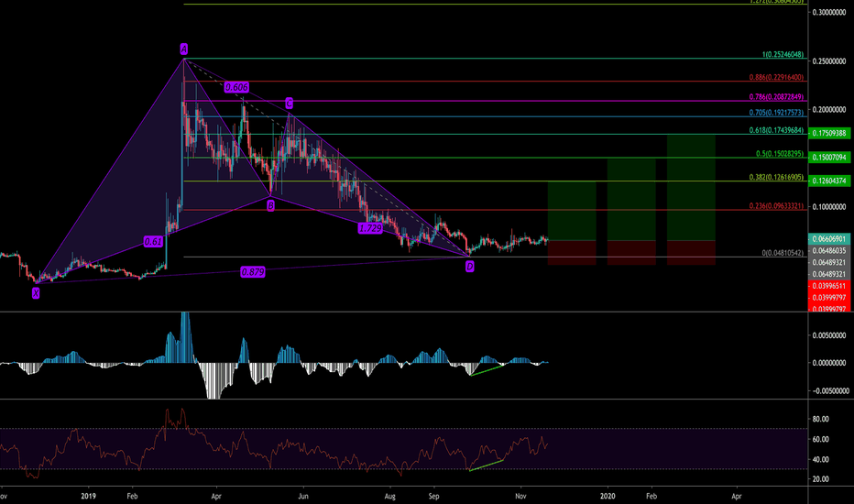Click Fibonacci level 0.382(0.12616905) label
854x504 pixels.
[x=776, y=177]
